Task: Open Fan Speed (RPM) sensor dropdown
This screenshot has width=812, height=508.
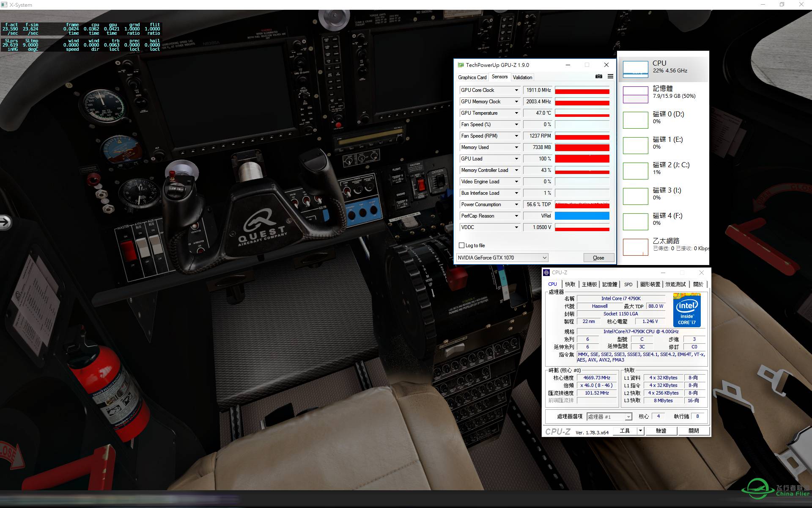Action: (516, 136)
